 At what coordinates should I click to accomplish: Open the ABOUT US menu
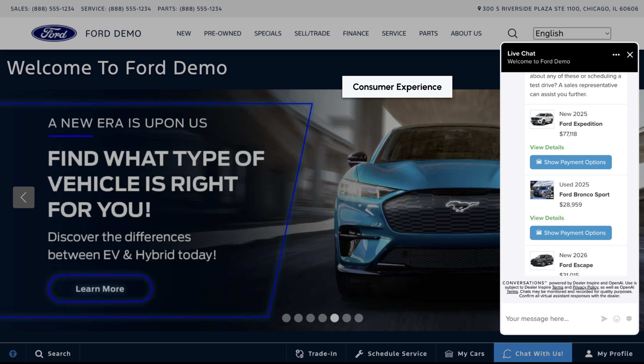(466, 33)
